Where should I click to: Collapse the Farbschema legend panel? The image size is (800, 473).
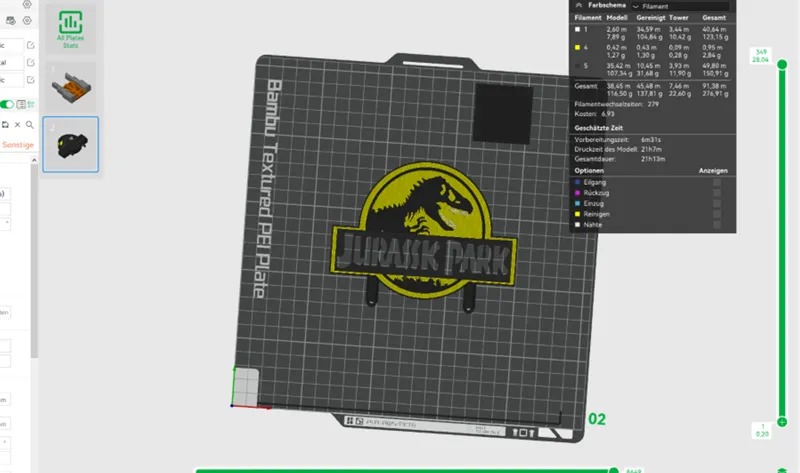pos(579,5)
